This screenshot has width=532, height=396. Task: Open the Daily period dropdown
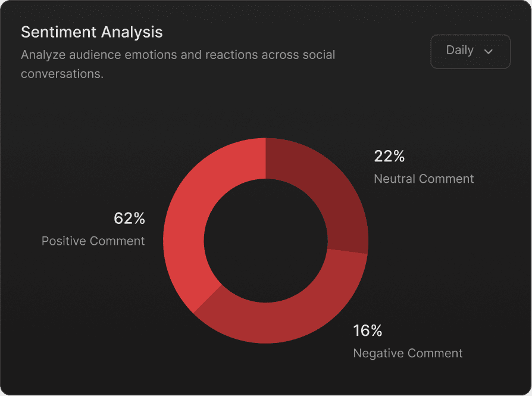coord(470,51)
